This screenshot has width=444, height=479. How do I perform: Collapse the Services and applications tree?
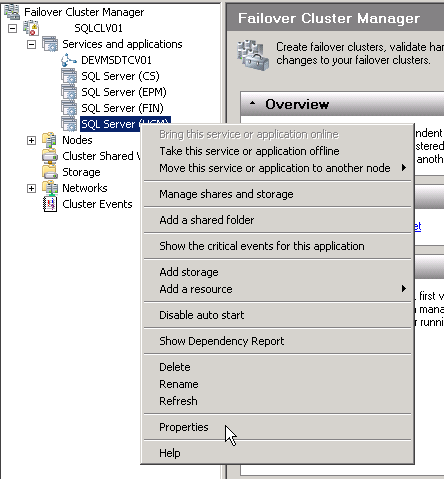coord(31,44)
